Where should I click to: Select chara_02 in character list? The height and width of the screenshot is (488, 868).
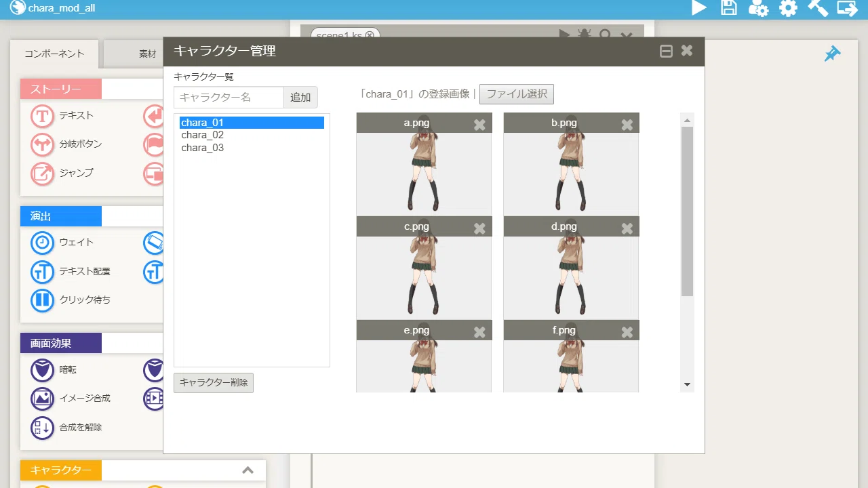[252, 135]
